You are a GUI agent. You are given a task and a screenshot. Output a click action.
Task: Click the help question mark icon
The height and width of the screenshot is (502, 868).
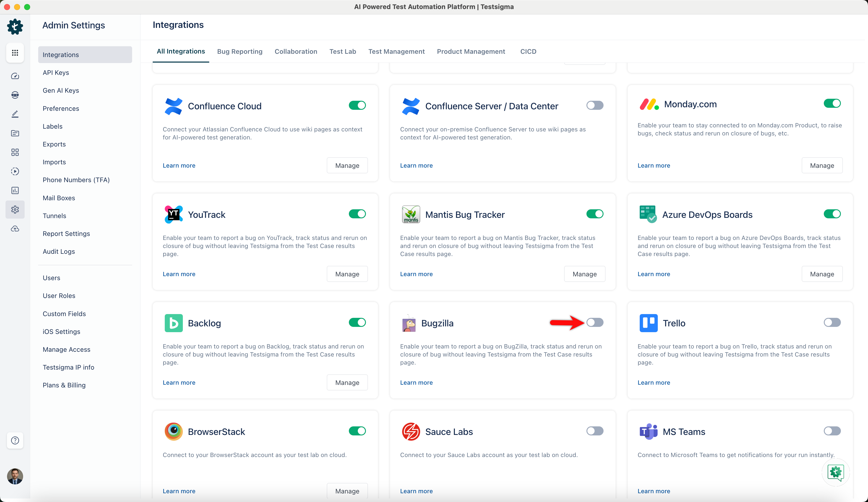coord(15,440)
